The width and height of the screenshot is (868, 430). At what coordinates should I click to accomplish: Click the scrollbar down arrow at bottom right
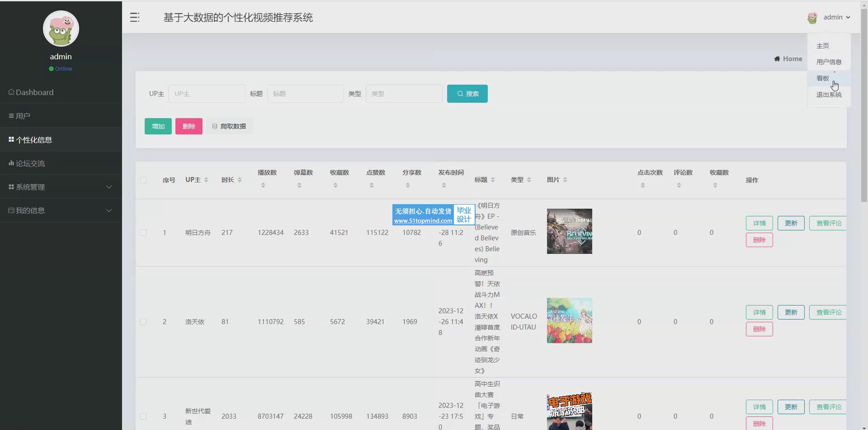point(864,427)
